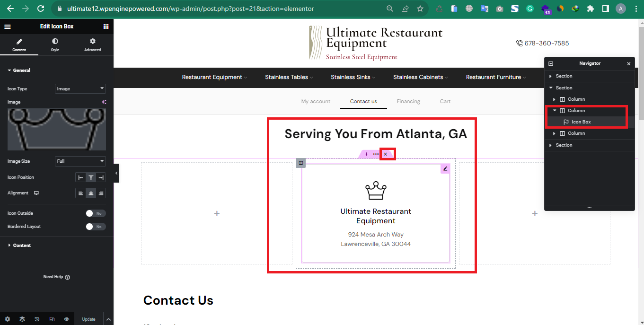The image size is (644, 325).
Task: Click the Ultimate Restaurant Equipment logo
Action: point(376,43)
